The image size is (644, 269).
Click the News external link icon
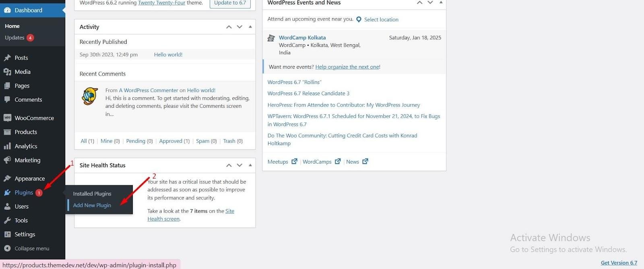[x=365, y=161]
